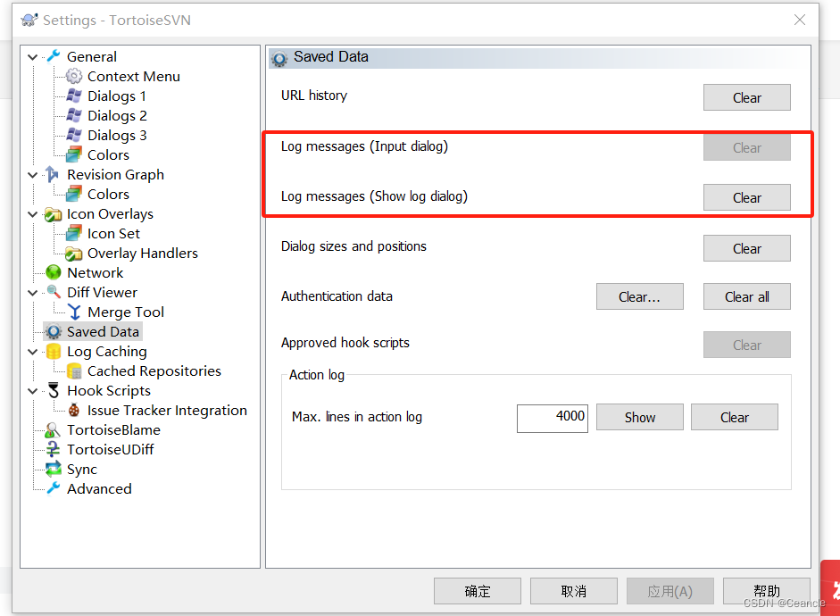This screenshot has width=840, height=616.
Task: Select Dialogs 3 in the tree
Action: point(117,136)
